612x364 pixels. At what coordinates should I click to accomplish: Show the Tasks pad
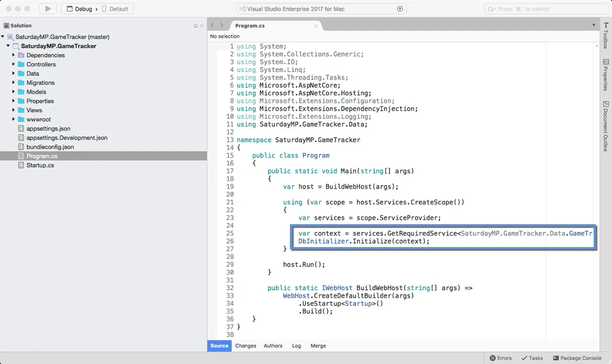[x=532, y=358]
